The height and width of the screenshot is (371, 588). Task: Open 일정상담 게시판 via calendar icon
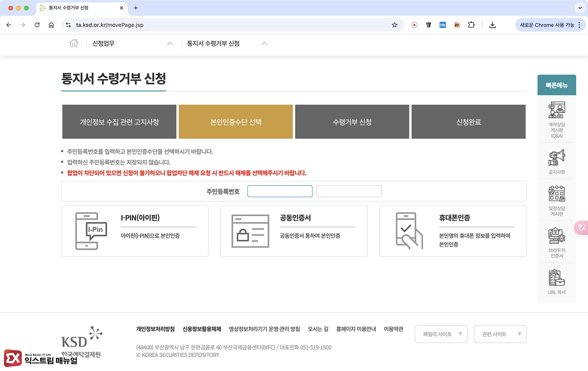[x=556, y=194]
